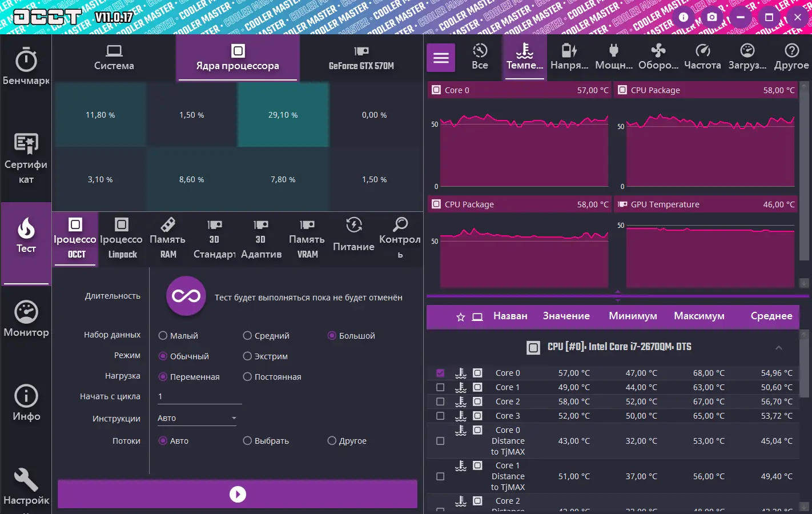Start the test with the play button
The height and width of the screenshot is (514, 812).
[x=238, y=494]
